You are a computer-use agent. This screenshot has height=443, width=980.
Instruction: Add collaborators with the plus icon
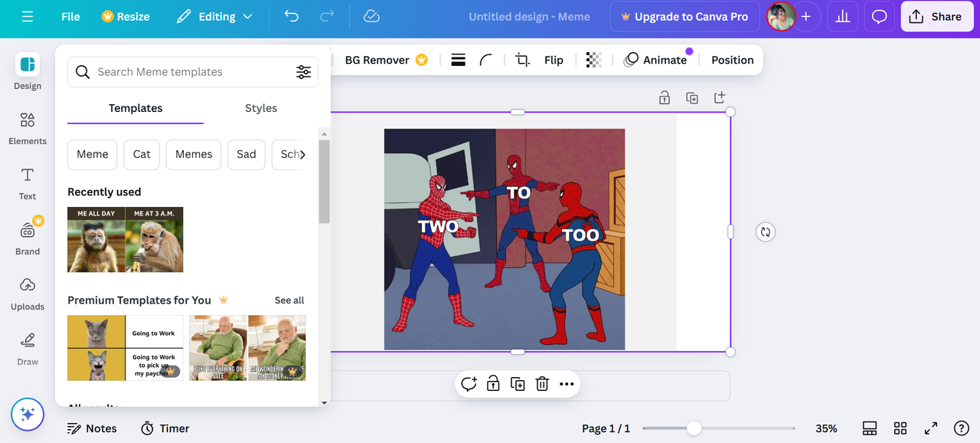(805, 16)
